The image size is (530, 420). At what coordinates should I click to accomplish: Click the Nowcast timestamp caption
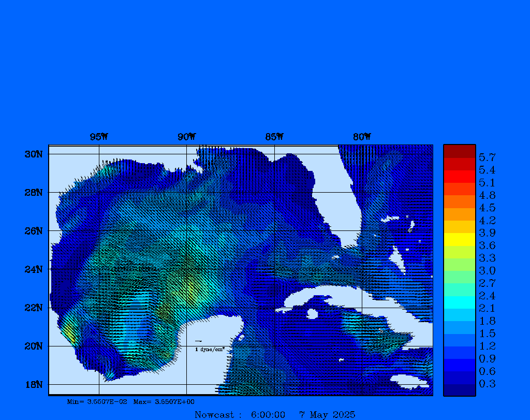275,414
